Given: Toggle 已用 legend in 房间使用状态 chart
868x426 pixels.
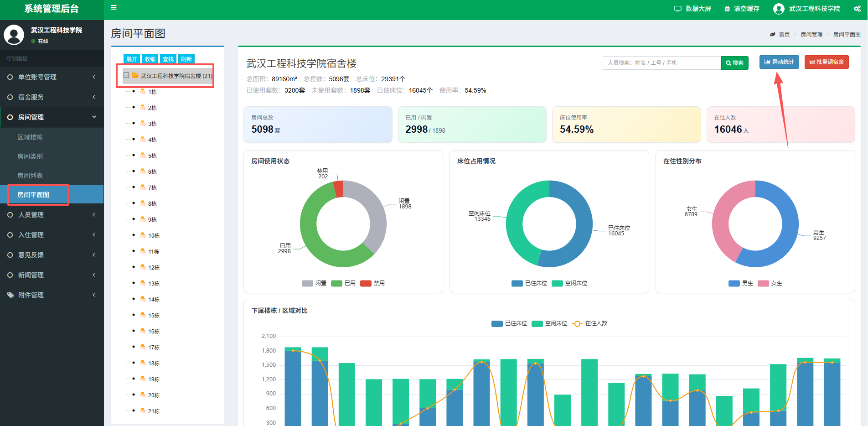Looking at the screenshot, I should (343, 283).
